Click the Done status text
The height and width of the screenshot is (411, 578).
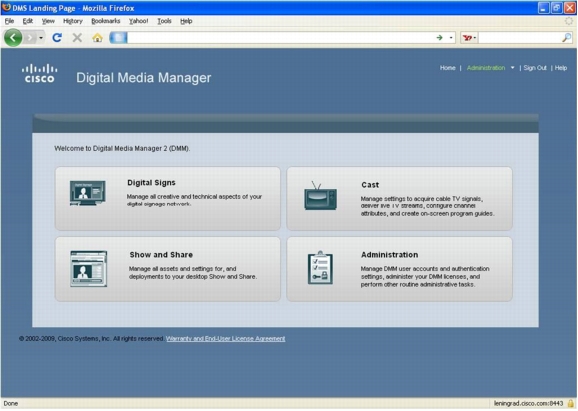pos(11,404)
